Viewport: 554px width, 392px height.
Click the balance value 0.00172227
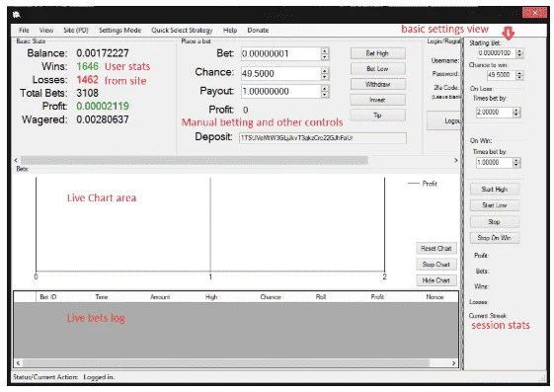[103, 53]
